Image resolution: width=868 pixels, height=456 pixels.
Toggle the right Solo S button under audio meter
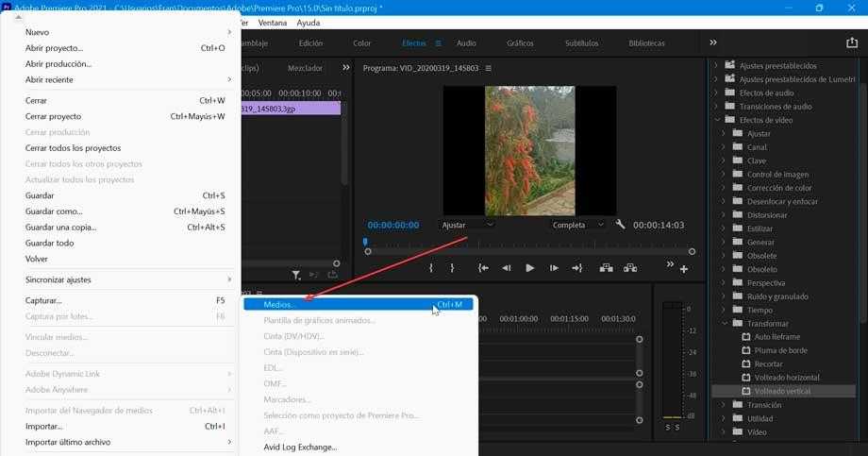coord(677,428)
